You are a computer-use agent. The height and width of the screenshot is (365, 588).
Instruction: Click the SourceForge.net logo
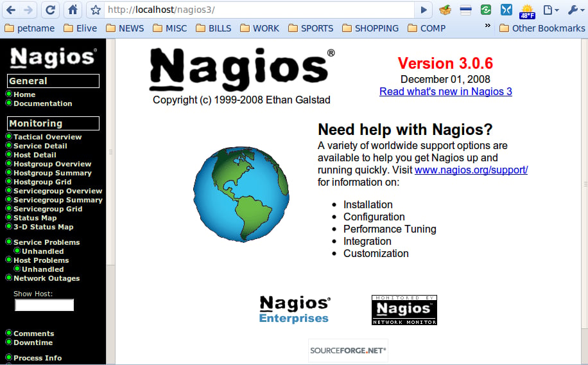[x=348, y=350]
